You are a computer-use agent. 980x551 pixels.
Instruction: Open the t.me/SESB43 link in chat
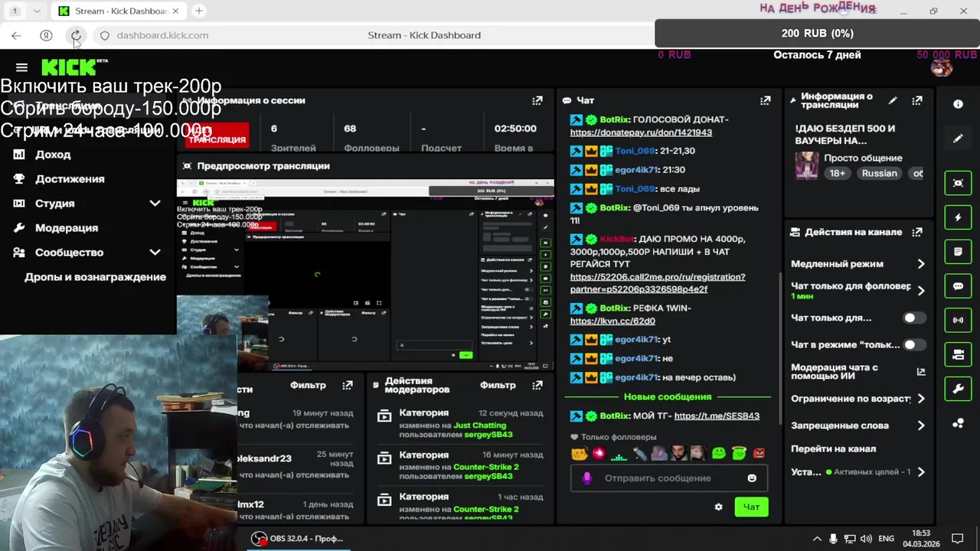click(717, 416)
